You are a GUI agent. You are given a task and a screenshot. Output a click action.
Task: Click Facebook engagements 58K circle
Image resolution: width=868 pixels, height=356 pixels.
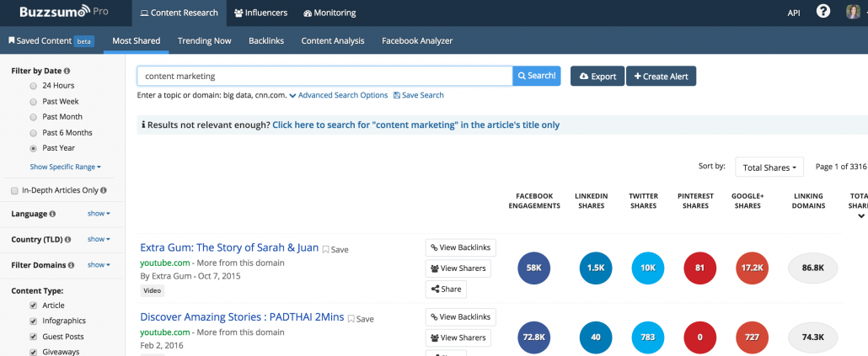(533, 268)
